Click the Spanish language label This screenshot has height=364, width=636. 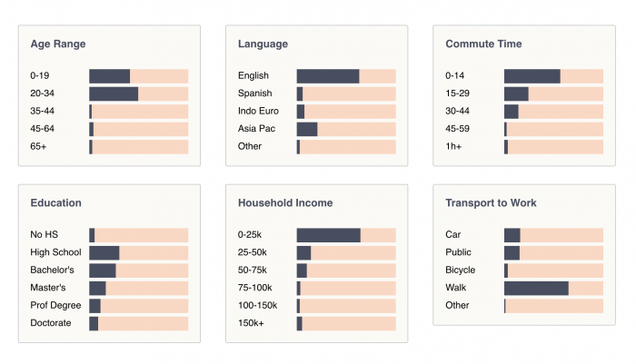click(254, 93)
